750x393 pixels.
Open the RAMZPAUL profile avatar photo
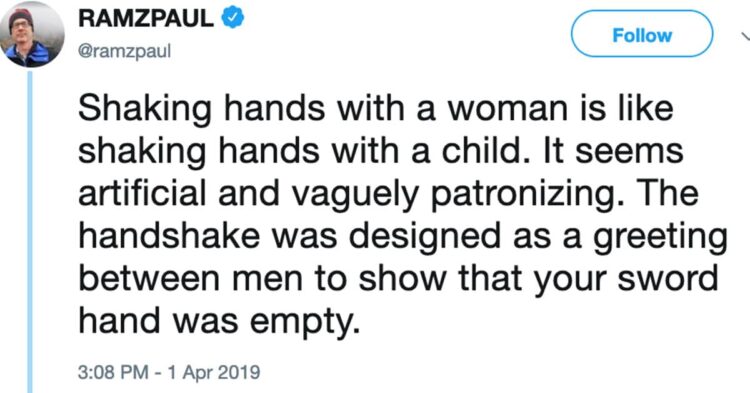point(32,34)
